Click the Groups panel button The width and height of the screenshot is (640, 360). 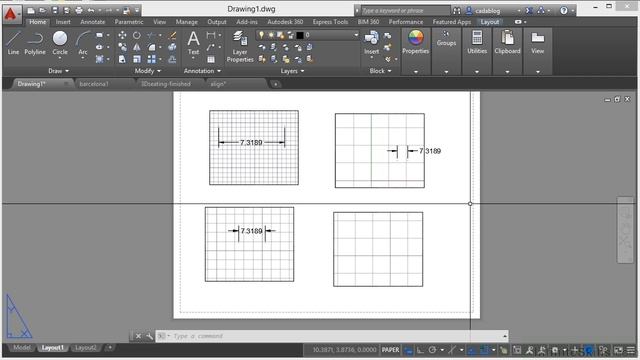tap(446, 39)
